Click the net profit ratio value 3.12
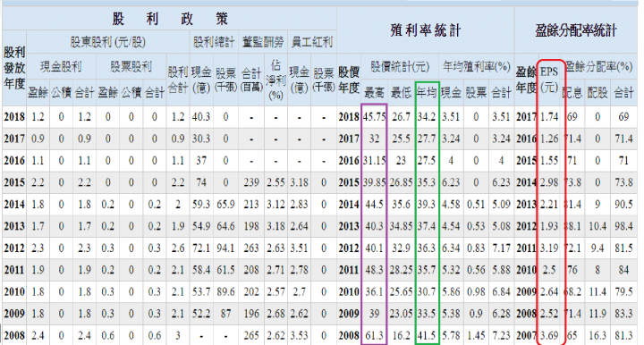The width and height of the screenshot is (644, 345). pos(275,205)
